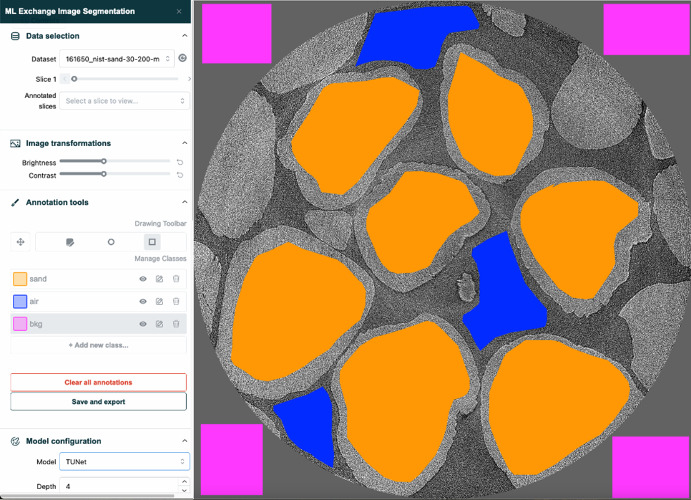The height and width of the screenshot is (500, 691).
Task: Choose the freeform drawing tool
Action: [x=70, y=242]
